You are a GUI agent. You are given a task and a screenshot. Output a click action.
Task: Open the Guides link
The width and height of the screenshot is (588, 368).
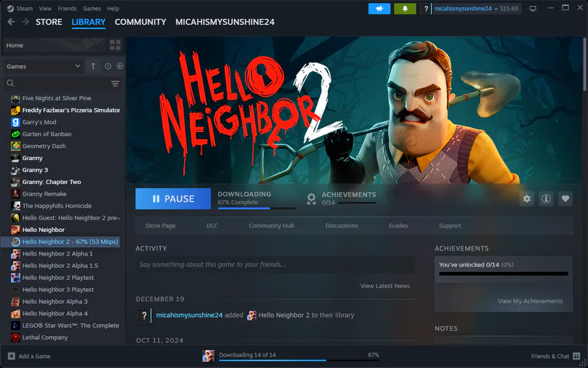click(399, 226)
